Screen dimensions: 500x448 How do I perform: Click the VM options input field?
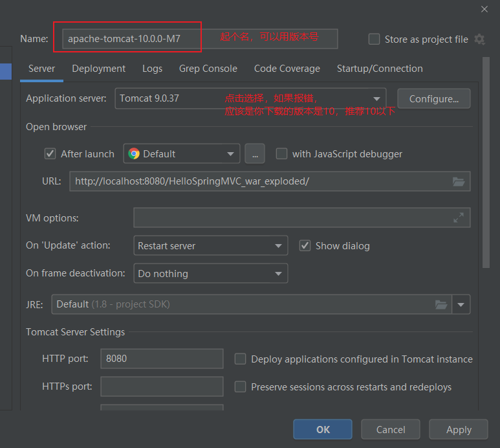pyautogui.click(x=301, y=218)
